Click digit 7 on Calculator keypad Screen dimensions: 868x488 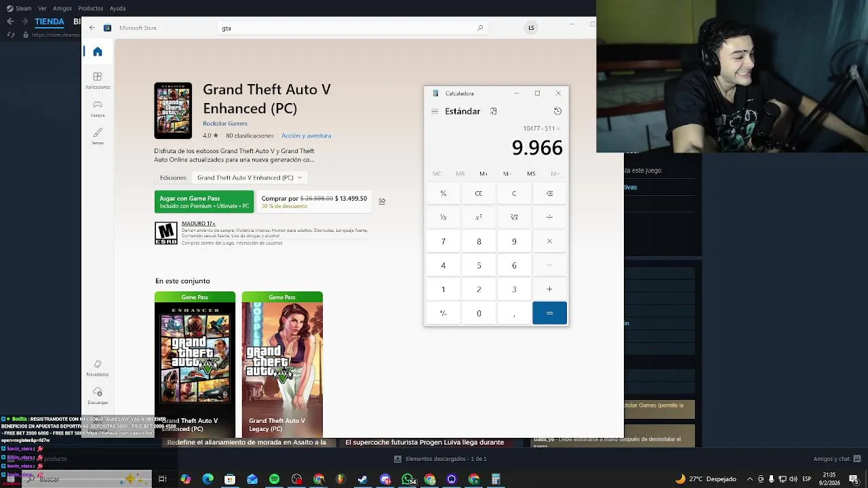443,241
